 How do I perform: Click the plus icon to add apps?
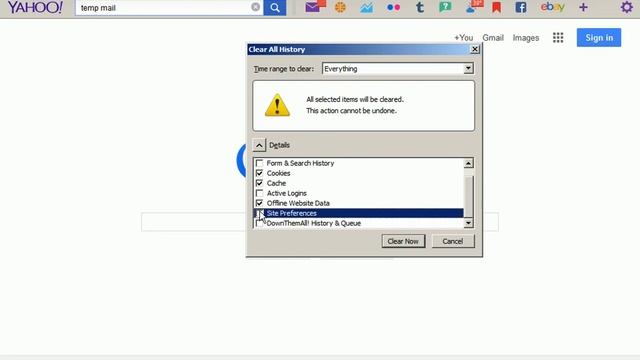[583, 7]
